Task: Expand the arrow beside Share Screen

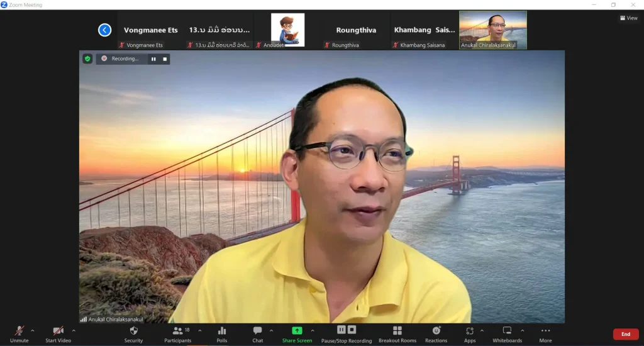Action: [x=313, y=330]
